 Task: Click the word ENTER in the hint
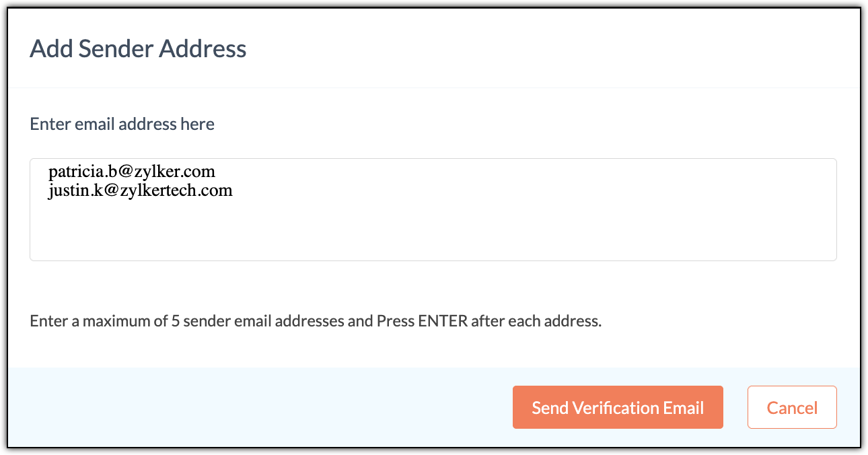[443, 320]
